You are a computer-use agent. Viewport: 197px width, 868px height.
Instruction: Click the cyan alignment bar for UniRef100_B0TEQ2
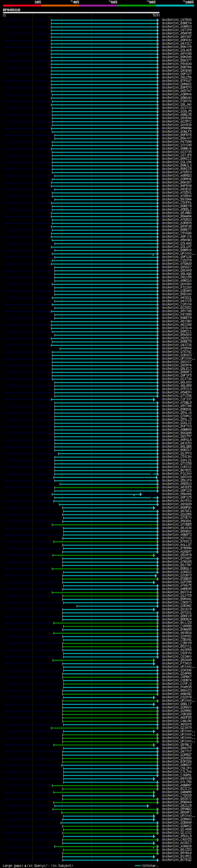111,860
